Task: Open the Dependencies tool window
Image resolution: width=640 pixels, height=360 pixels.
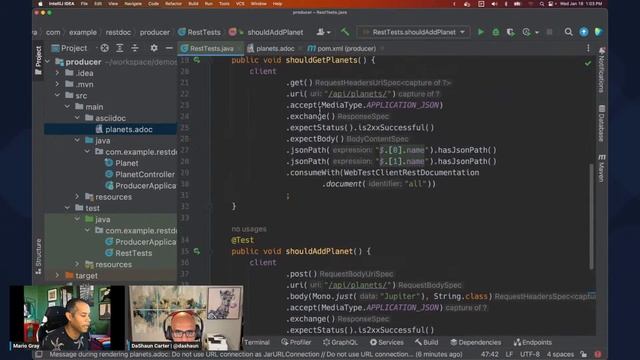Action: click(476, 342)
